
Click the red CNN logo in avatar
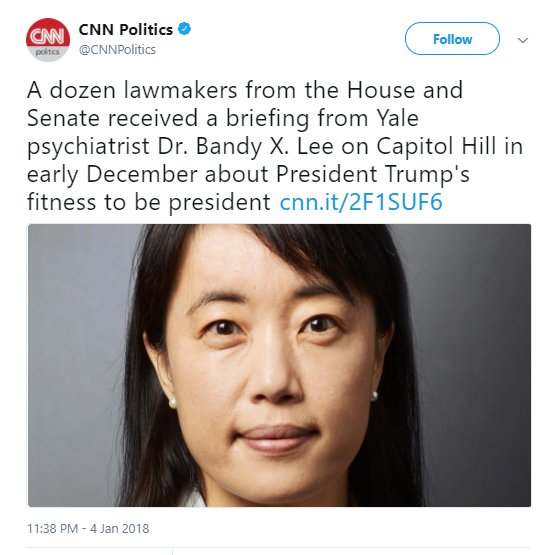tap(48, 36)
